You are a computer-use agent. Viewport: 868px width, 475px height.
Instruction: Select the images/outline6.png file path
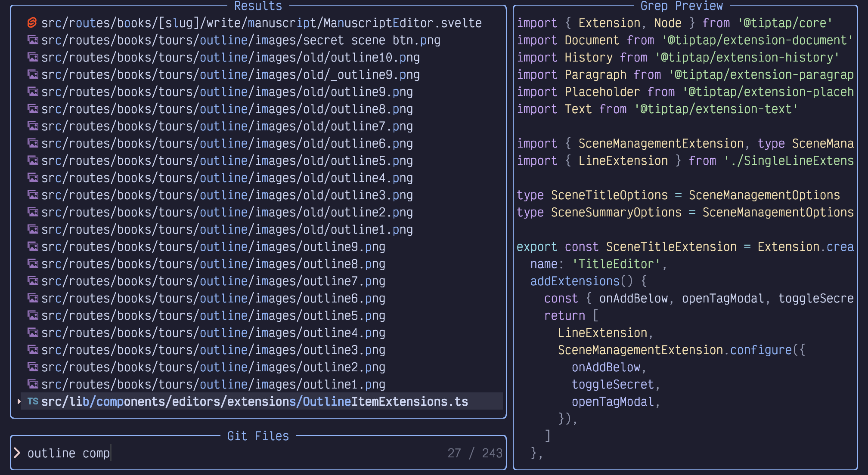213,298
